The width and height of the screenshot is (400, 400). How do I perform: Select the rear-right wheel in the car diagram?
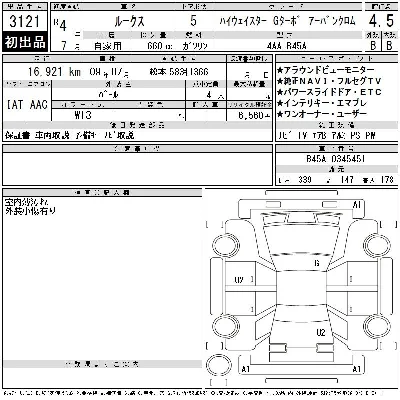(376, 326)
